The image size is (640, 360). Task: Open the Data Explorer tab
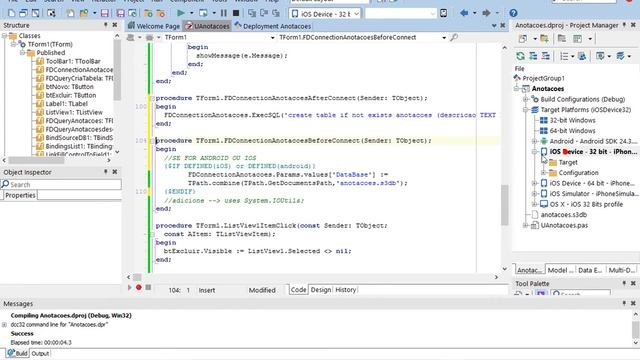[590, 270]
